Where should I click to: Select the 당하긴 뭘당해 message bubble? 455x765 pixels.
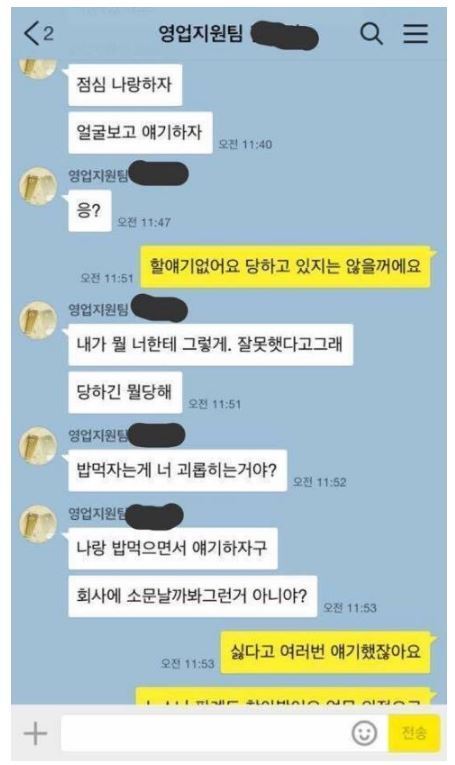click(x=125, y=392)
